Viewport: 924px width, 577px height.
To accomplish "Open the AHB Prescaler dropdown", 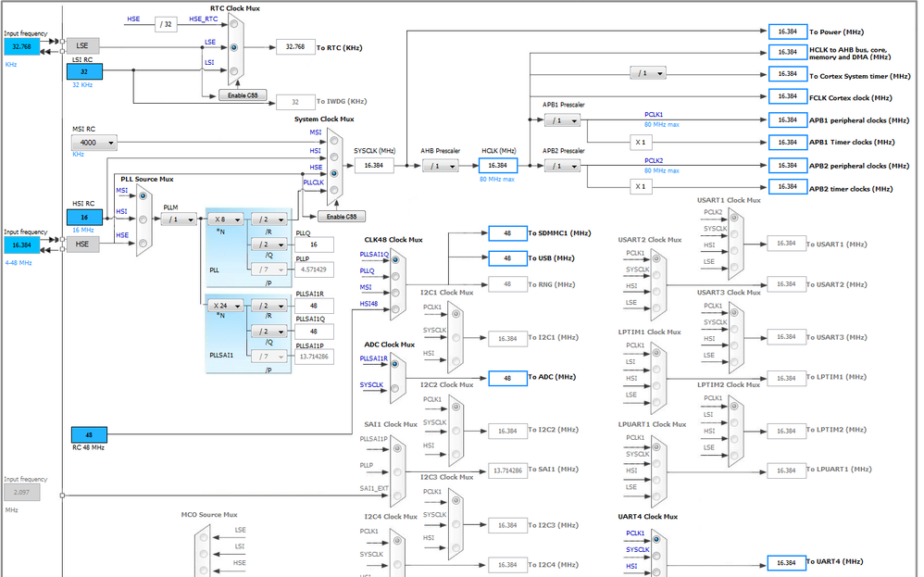I will pos(440,166).
